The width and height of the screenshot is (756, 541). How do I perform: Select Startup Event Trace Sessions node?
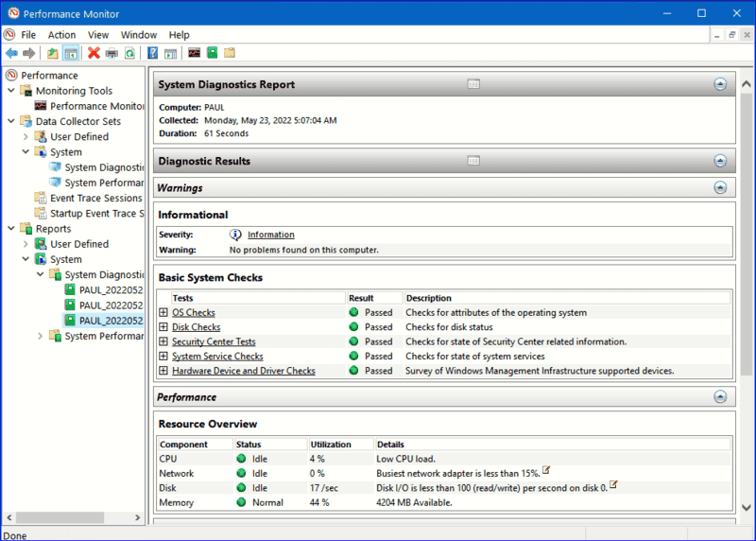click(x=90, y=214)
